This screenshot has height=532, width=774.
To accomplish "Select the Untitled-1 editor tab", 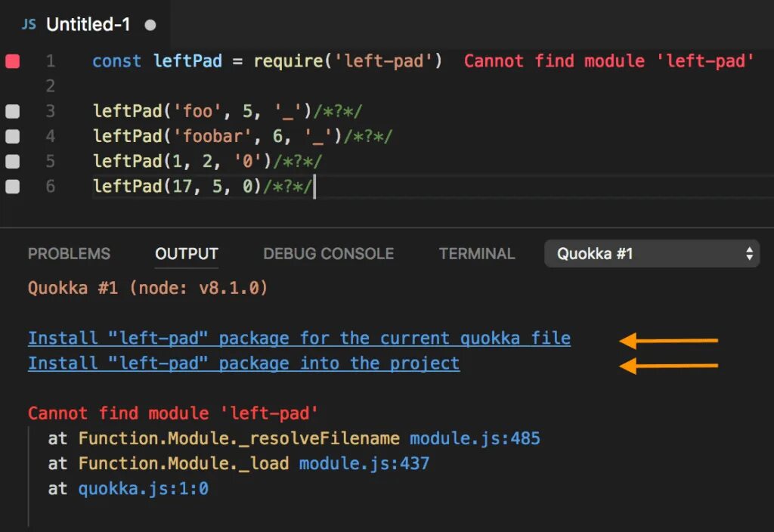I will point(85,24).
